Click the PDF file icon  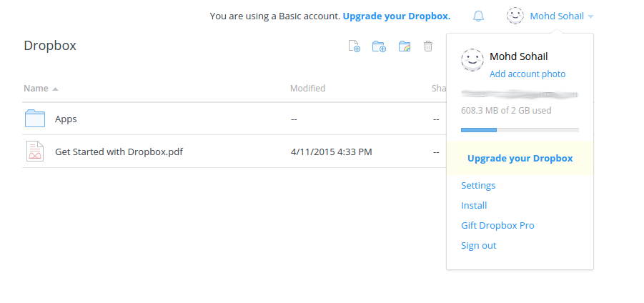(35, 151)
